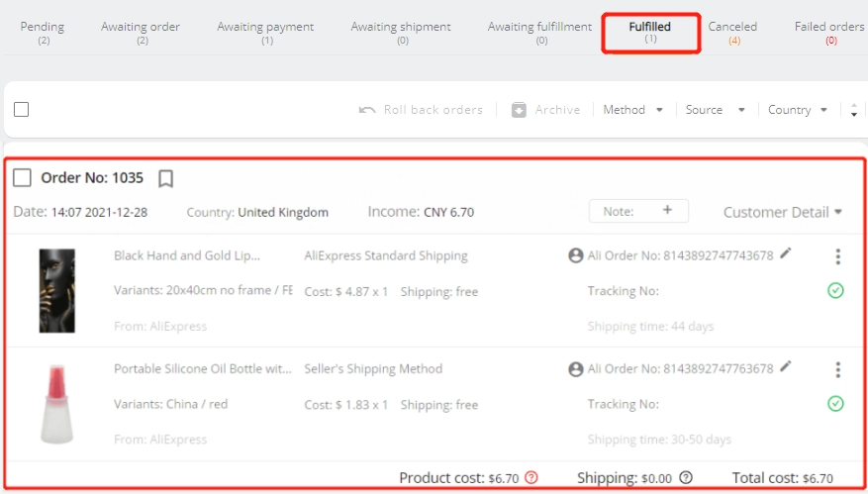
Task: Edit Ali Order No 8143892747743678 pencil icon
Action: pos(785,253)
